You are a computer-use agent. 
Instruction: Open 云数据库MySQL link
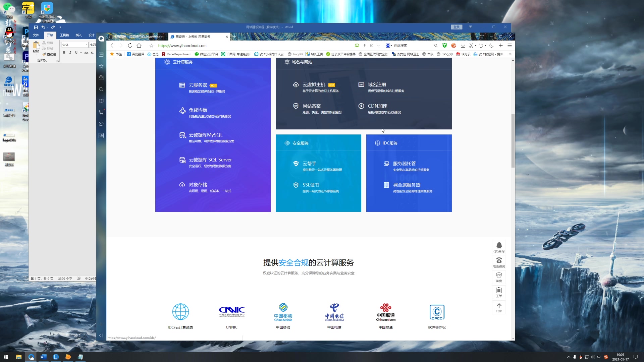pos(205,135)
